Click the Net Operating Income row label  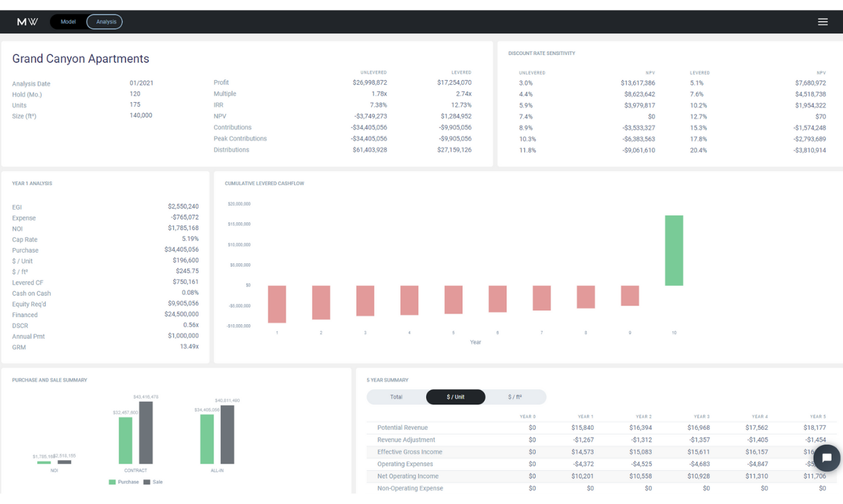click(x=408, y=476)
